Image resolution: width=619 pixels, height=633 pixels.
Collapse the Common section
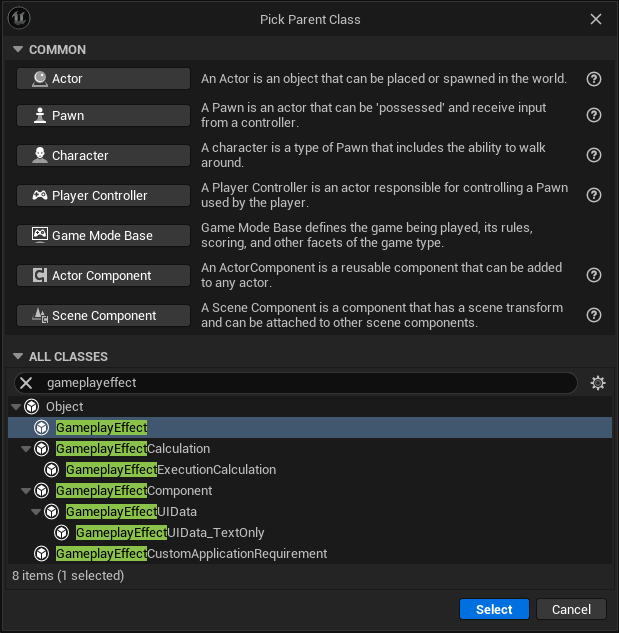(x=17, y=50)
